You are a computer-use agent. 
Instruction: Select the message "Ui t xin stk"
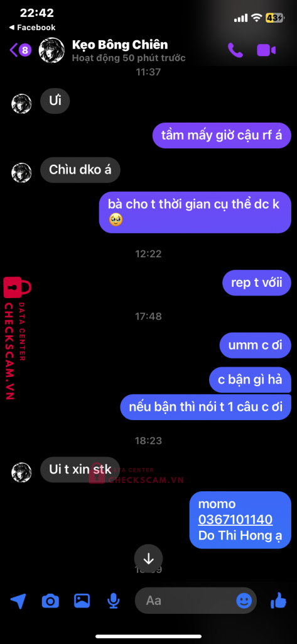(x=80, y=469)
